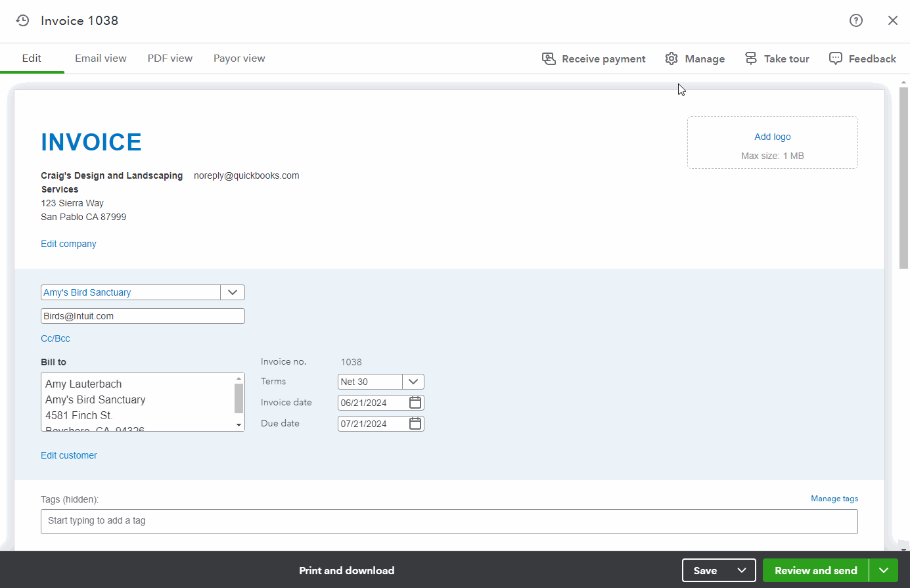Viewport: 910px width, 588px height.
Task: Open the help question mark icon
Action: pos(855,20)
